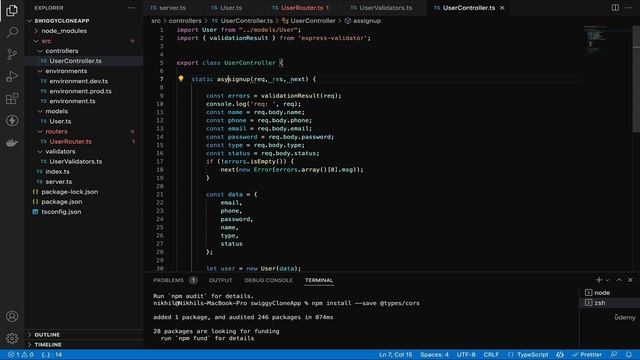
Task: Create a new terminal with plus icon
Action: [x=599, y=280]
